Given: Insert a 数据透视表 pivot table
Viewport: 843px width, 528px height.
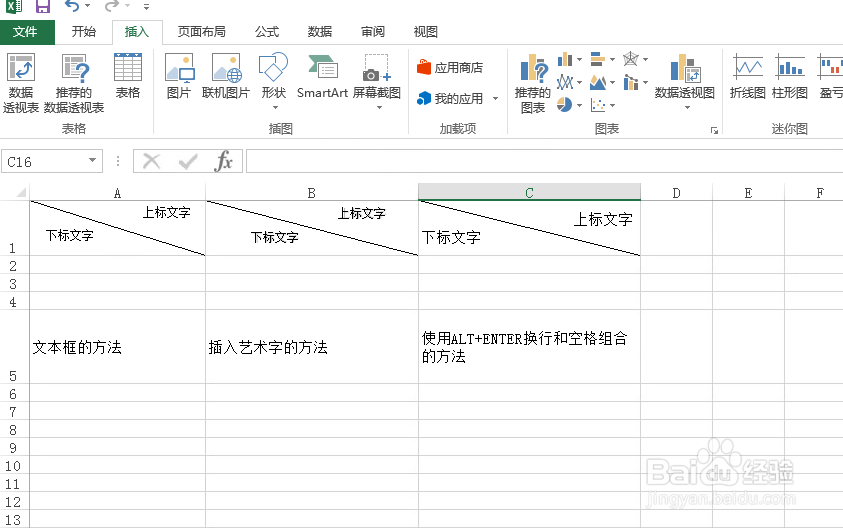Looking at the screenshot, I should click(21, 83).
